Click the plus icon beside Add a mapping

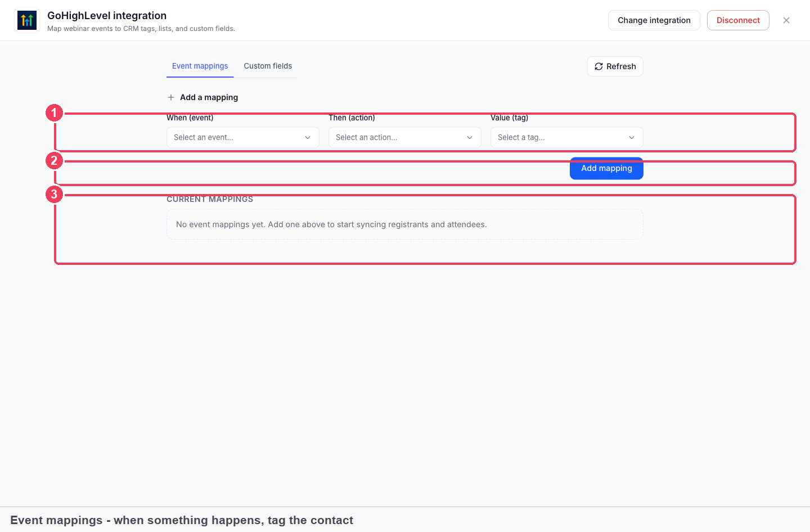tap(171, 97)
